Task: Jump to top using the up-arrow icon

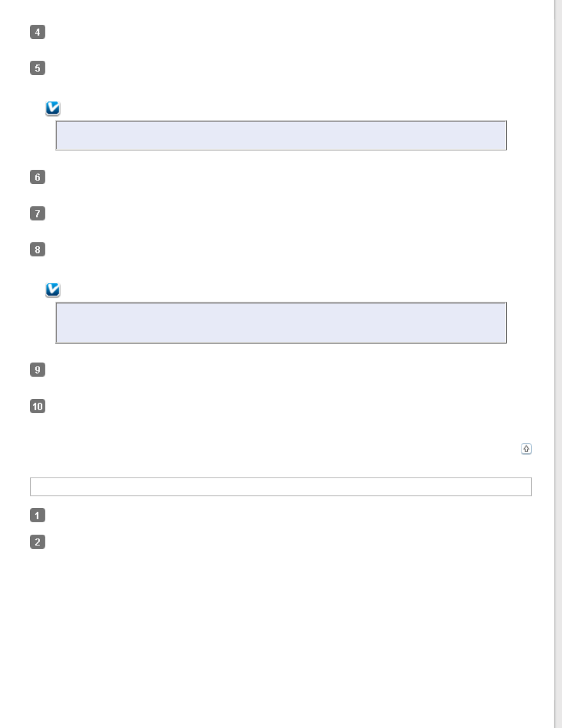Action: [527, 449]
